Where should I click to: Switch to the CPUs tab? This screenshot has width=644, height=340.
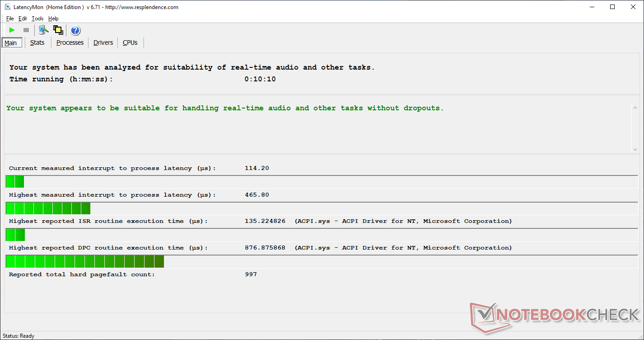pos(130,42)
